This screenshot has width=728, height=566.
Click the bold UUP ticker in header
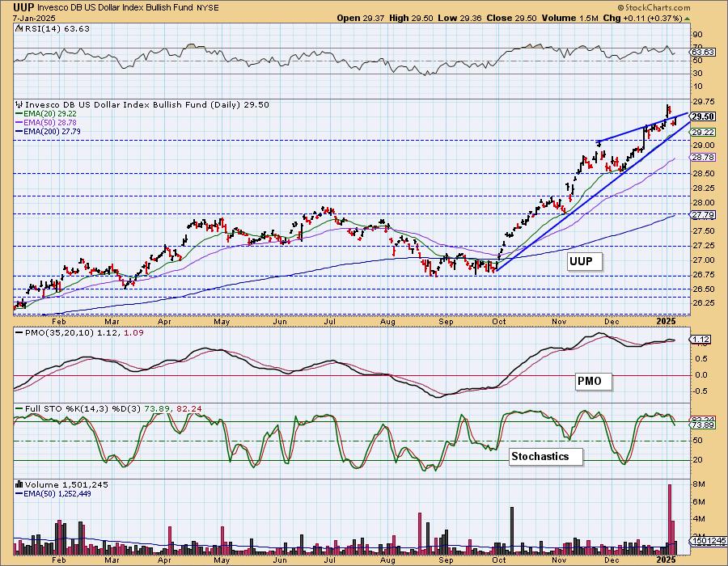click(x=23, y=8)
